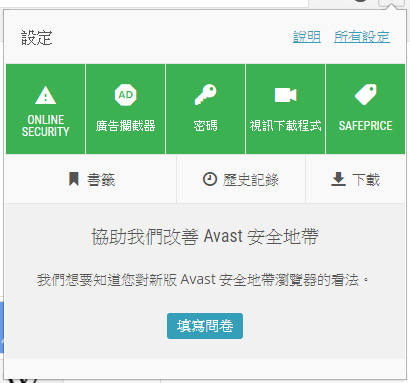The height and width of the screenshot is (383, 410).
Task: Open the price tag SafePrice tile
Action: [365, 109]
